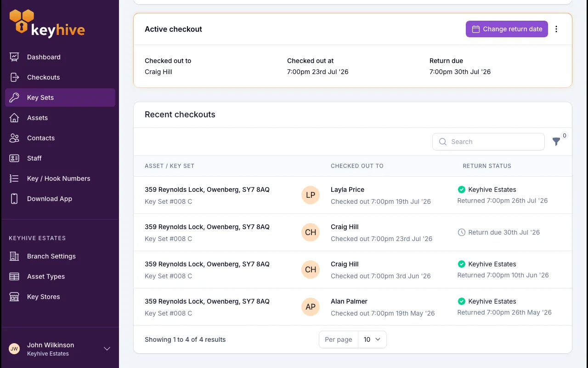The height and width of the screenshot is (368, 588).
Task: Open Key Stores
Action: click(x=60, y=297)
